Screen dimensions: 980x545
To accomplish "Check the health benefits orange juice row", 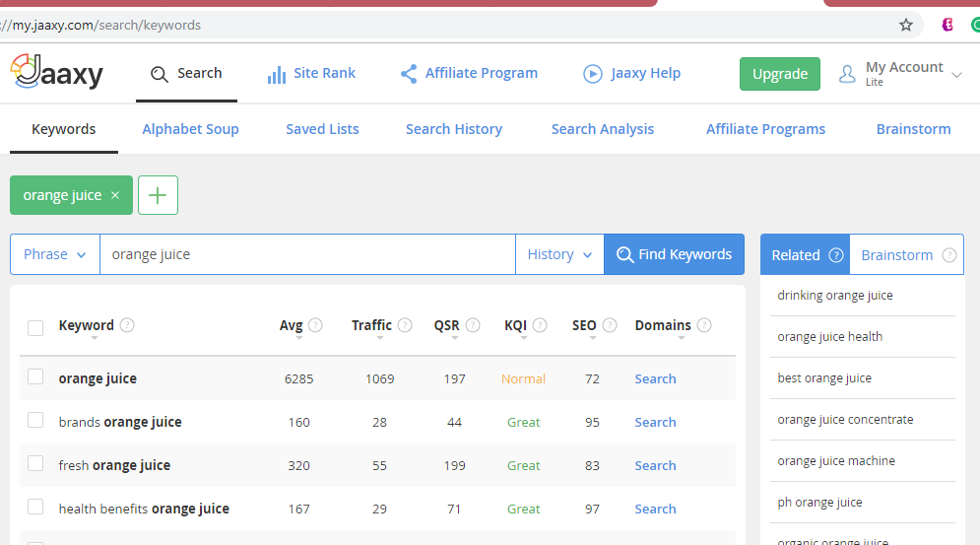I will pyautogui.click(x=35, y=507).
